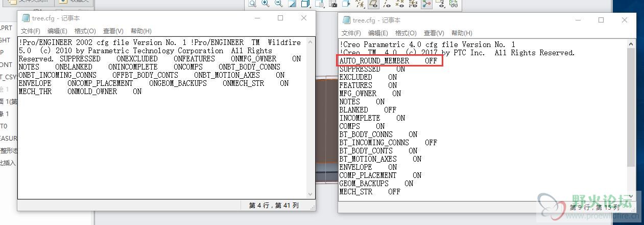Open 格式(O) menu in right Notepad window
644x225 pixels.
pyautogui.click(x=406, y=33)
